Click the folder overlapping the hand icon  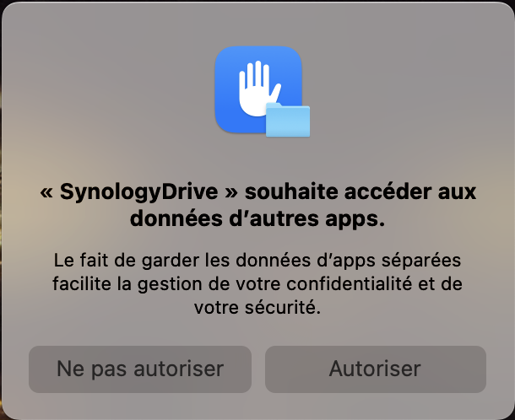(x=288, y=120)
